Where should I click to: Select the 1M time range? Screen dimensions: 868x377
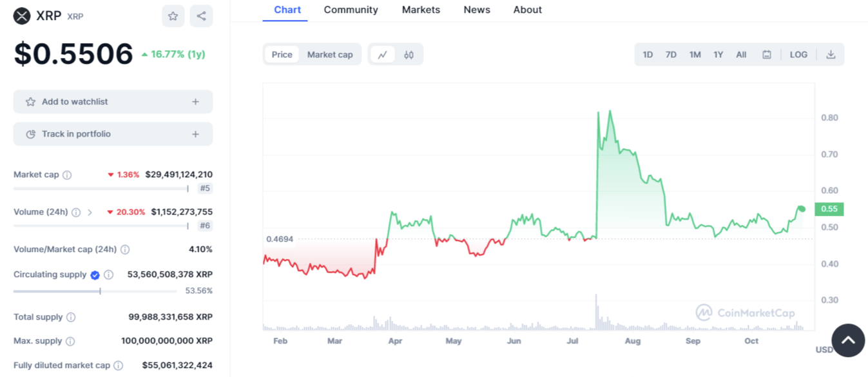coord(695,55)
